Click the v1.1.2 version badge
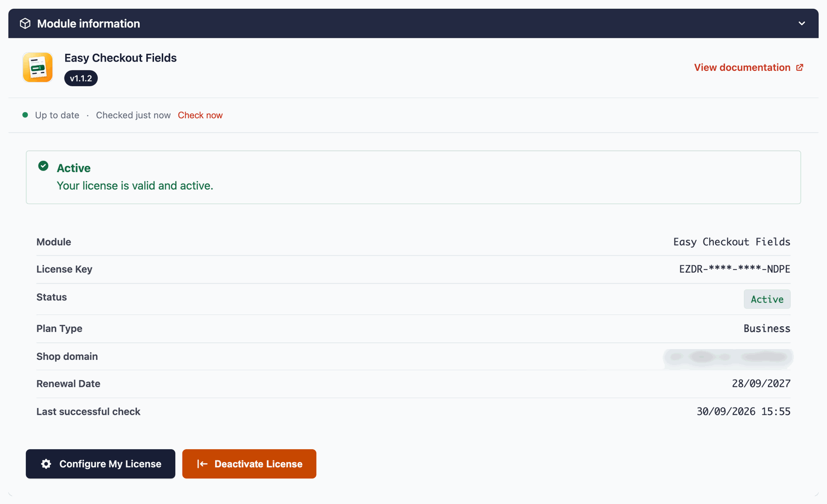827x504 pixels. (x=81, y=78)
